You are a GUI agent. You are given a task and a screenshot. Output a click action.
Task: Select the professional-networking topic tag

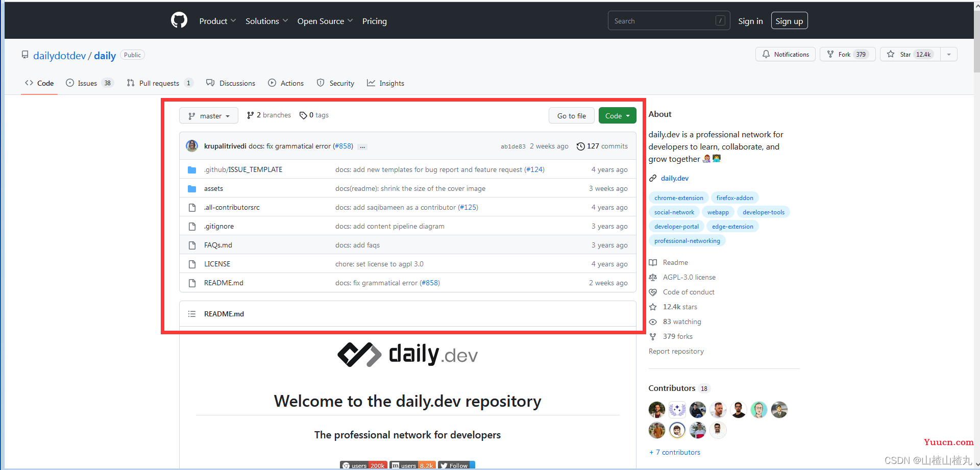[x=687, y=241]
